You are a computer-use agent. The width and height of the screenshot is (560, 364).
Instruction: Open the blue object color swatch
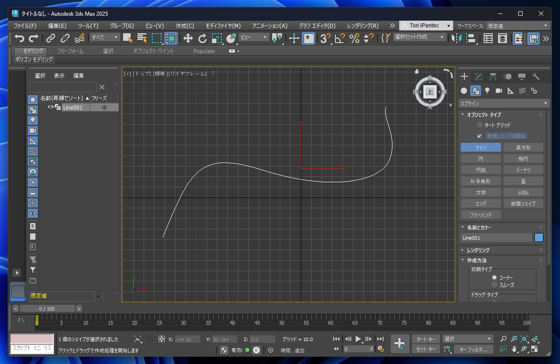pyautogui.click(x=539, y=238)
